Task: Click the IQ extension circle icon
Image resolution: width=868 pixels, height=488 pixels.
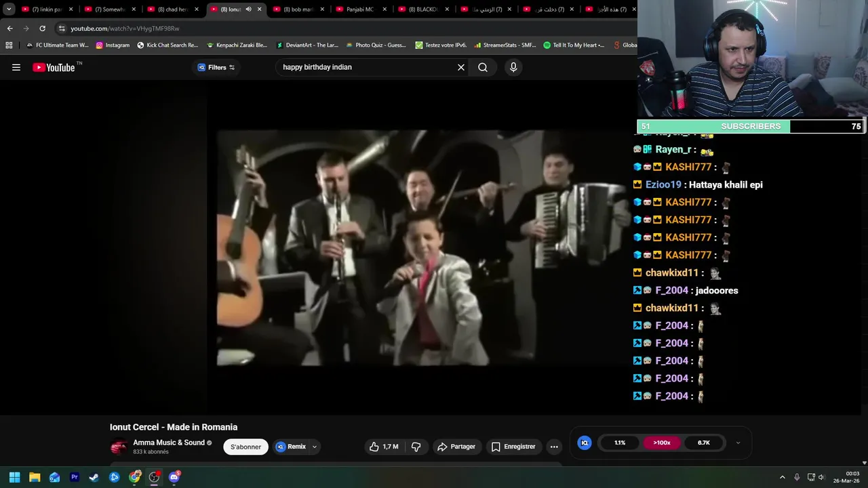Action: pyautogui.click(x=585, y=443)
